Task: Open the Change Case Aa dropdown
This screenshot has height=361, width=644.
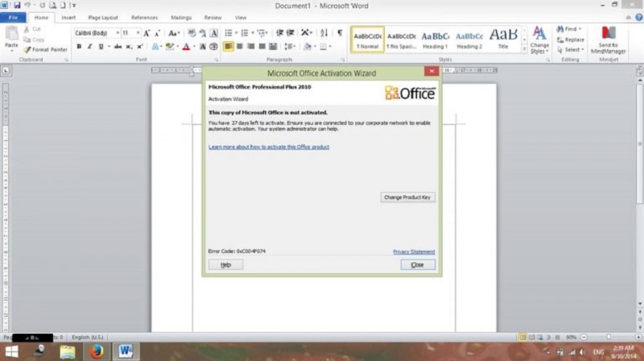Action: [174, 33]
